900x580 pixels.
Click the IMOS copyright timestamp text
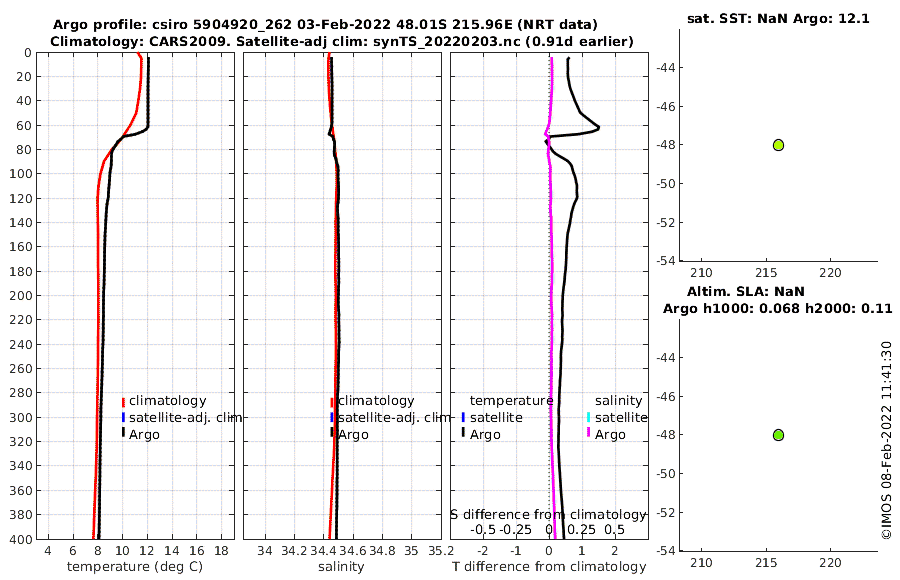click(887, 440)
